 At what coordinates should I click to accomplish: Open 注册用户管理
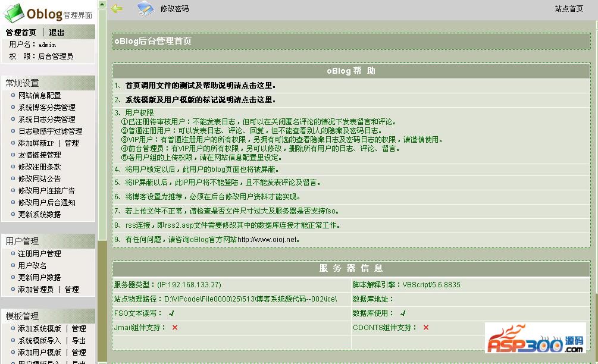[40, 254]
